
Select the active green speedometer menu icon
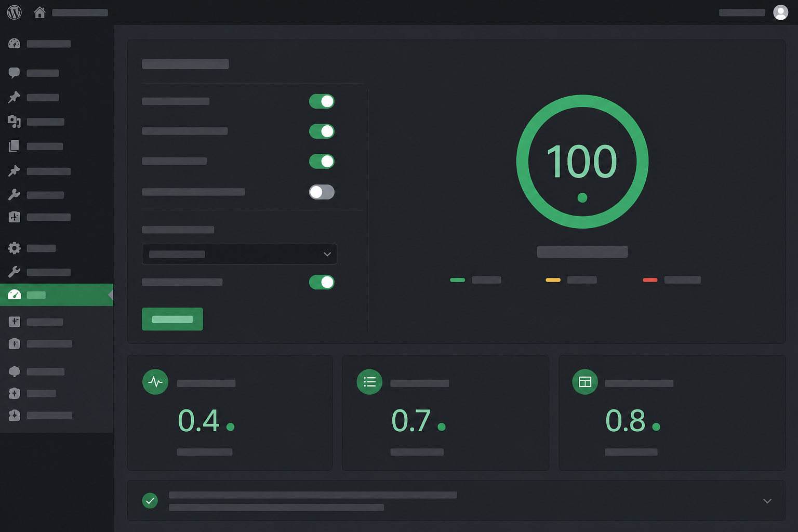[15, 295]
